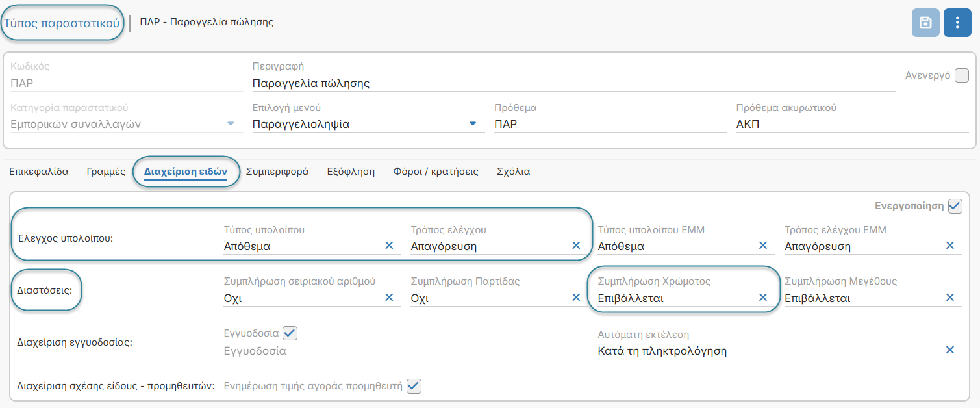The width and height of the screenshot is (980, 408).
Task: Clear the Τρόπος ελέγχου ΕΜΜ field
Action: [x=950, y=246]
